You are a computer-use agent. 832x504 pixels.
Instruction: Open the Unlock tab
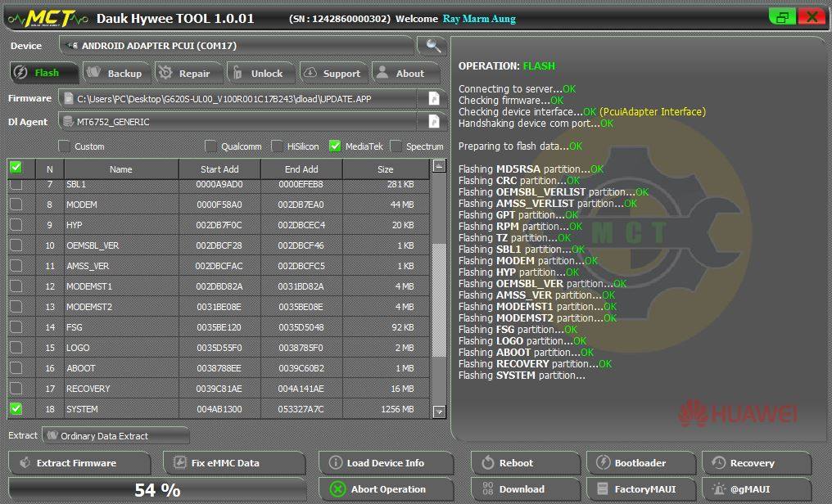pos(260,73)
